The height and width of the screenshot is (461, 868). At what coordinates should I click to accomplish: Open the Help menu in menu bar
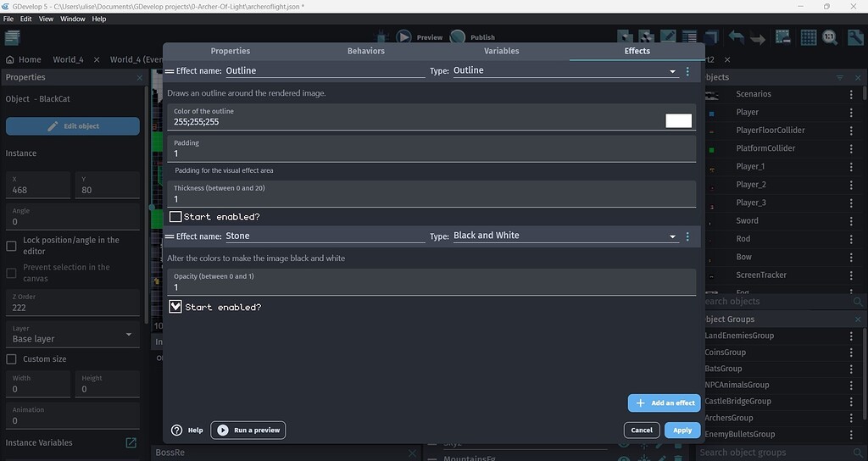point(99,19)
